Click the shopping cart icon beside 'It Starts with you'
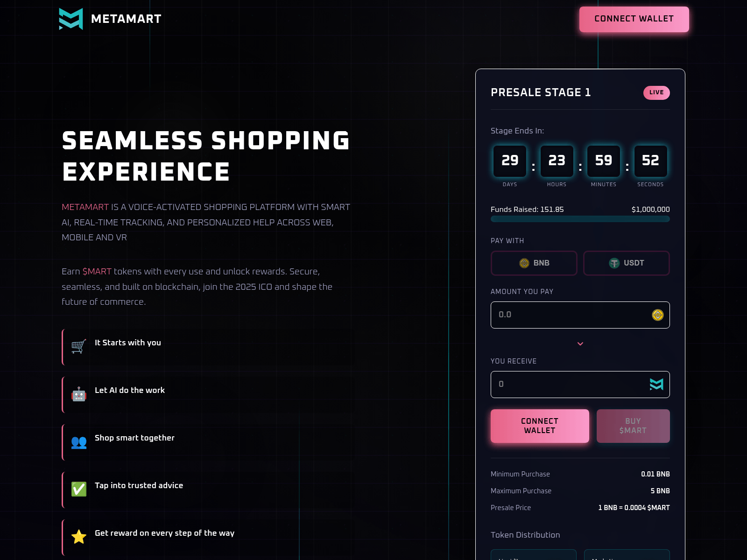 [x=78, y=346]
